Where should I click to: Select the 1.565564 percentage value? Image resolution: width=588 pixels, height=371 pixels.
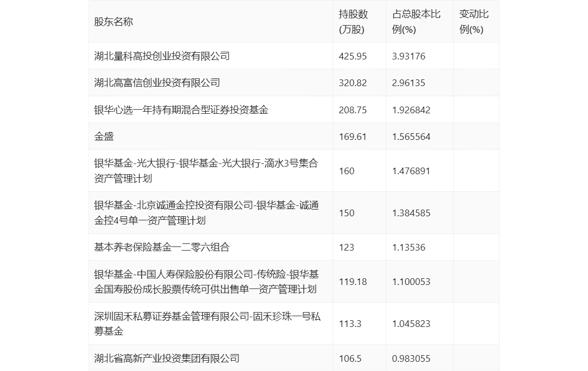pos(411,136)
